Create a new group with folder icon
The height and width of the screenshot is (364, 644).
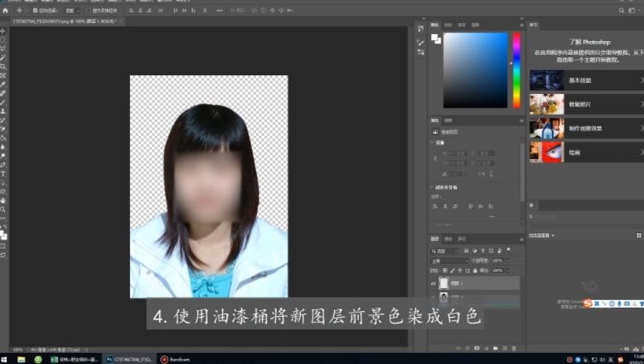pos(495,348)
